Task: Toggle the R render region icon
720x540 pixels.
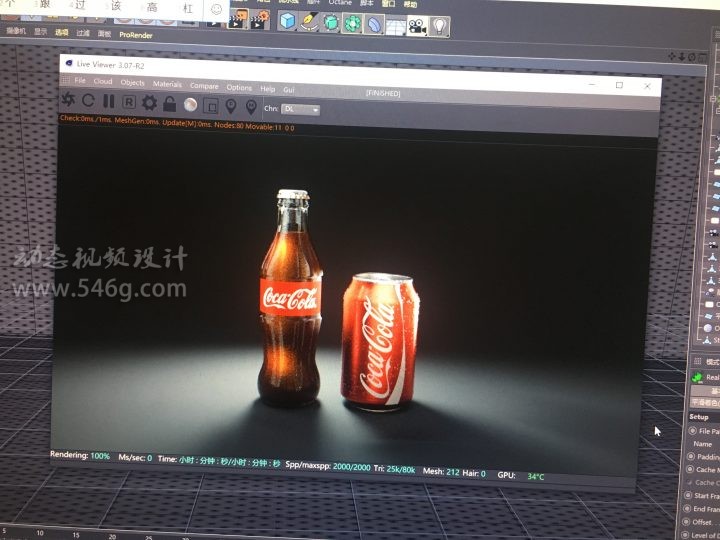Action: [x=129, y=102]
